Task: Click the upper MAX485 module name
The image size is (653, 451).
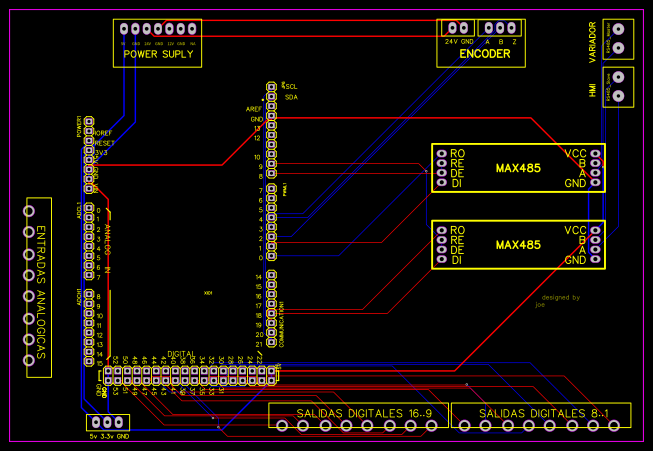Action: (518, 168)
